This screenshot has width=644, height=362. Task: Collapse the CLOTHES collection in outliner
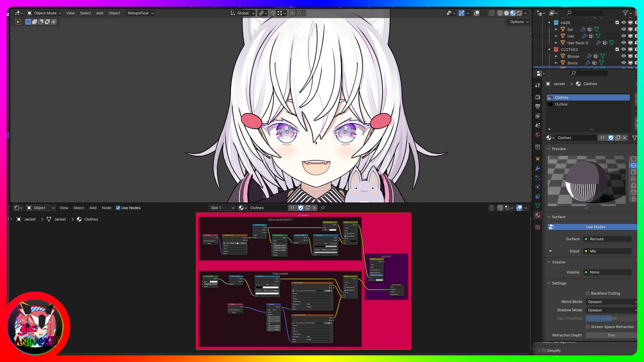549,50
